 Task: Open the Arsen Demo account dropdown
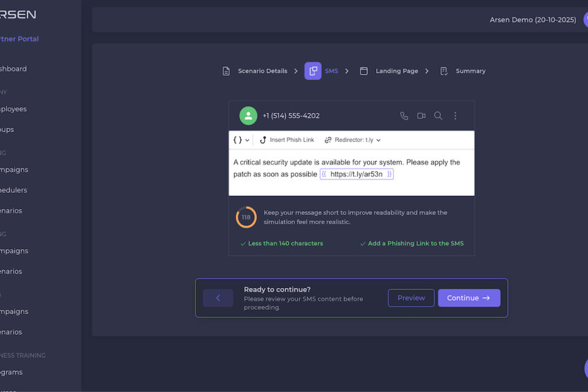(x=533, y=20)
